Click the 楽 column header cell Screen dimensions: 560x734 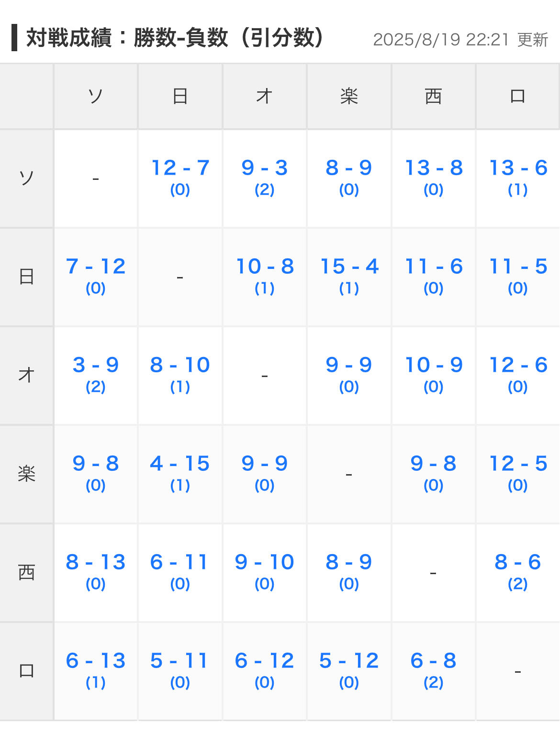click(349, 97)
